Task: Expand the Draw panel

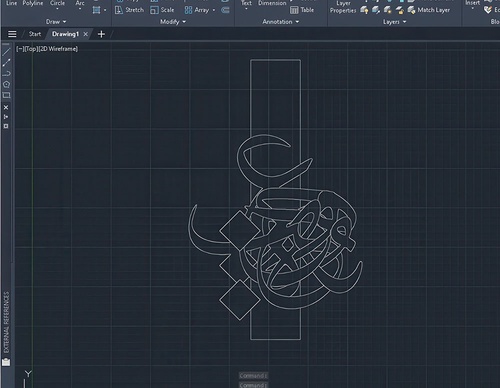Action: pos(56,22)
